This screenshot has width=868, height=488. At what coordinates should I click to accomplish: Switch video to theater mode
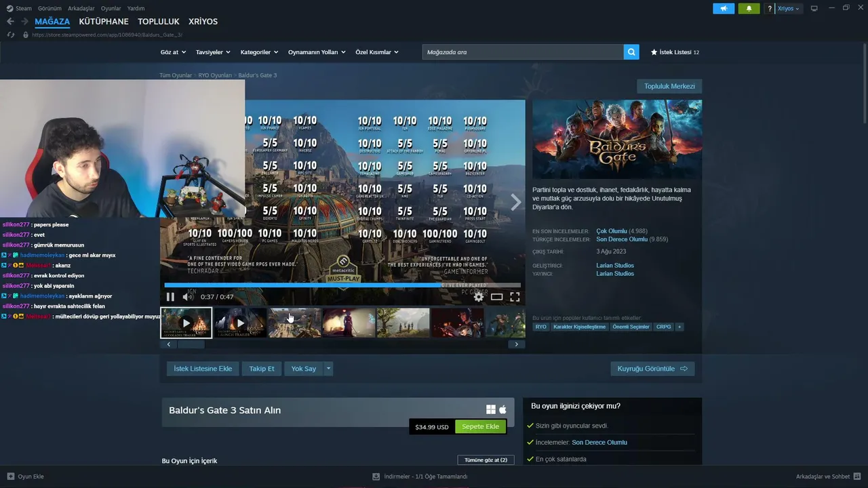click(497, 297)
